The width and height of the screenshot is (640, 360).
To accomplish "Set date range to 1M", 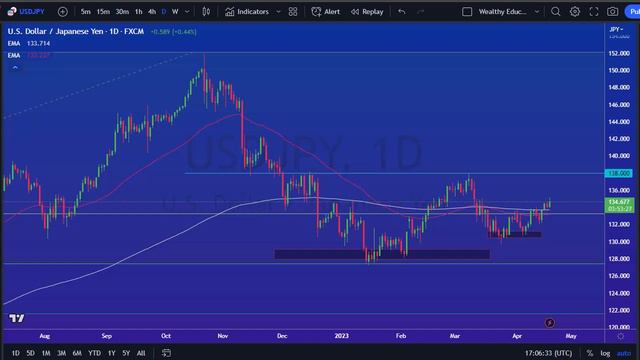I will coord(46,353).
